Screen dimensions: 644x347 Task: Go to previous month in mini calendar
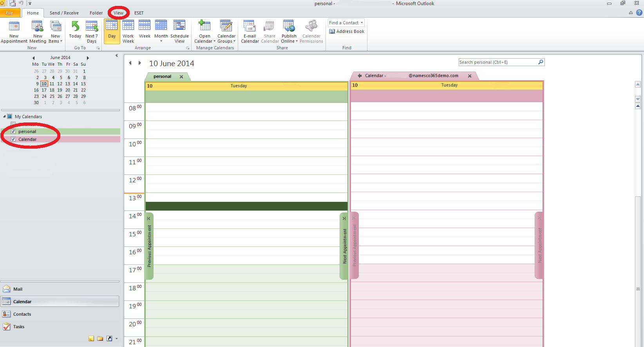[x=34, y=58]
